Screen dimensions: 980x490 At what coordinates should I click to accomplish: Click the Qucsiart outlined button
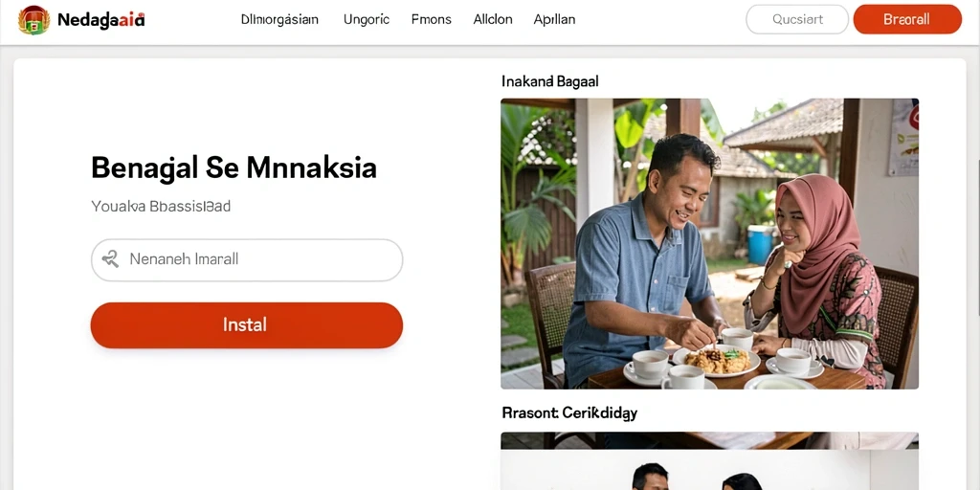[x=797, y=19]
